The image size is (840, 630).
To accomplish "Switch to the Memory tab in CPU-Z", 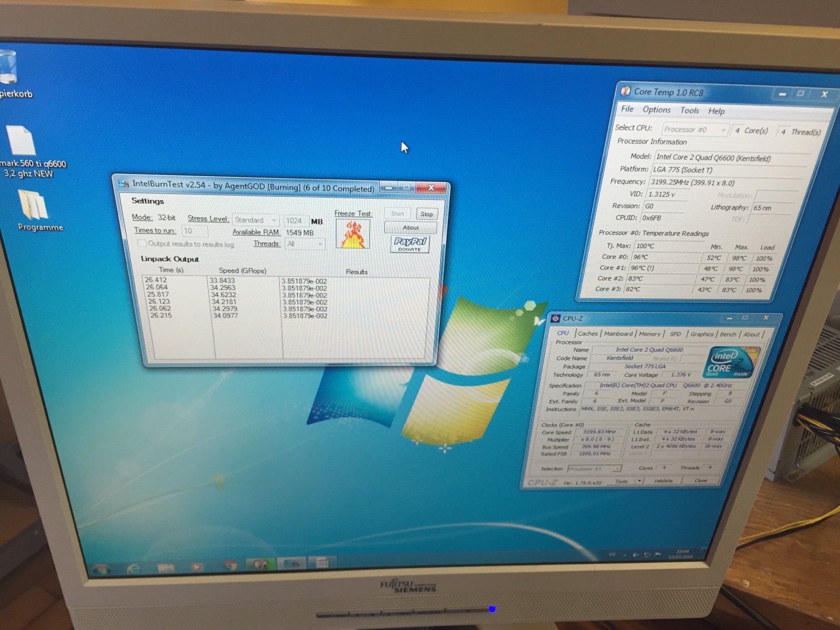I will coord(650,334).
